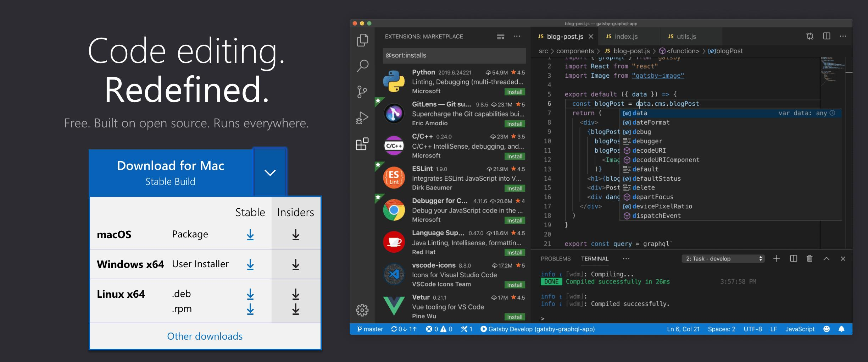The image size is (868, 362).
Task: Open the panel's more views ellipsis
Action: [626, 259]
